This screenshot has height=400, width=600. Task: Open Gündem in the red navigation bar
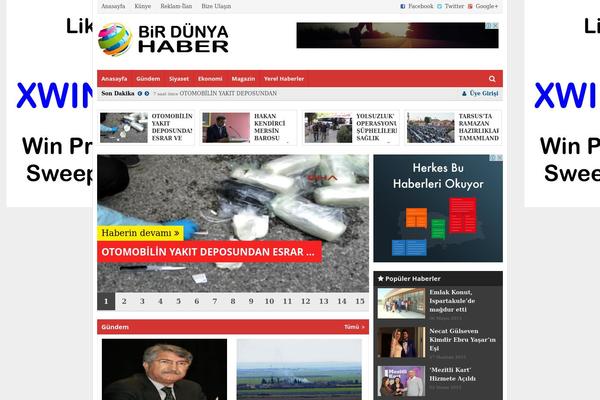point(148,79)
